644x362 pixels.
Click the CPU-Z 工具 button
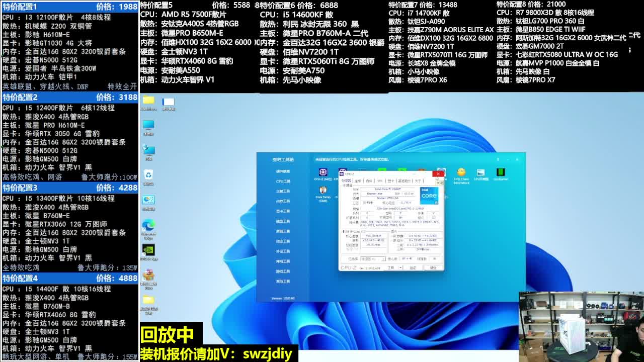pyautogui.click(x=391, y=267)
